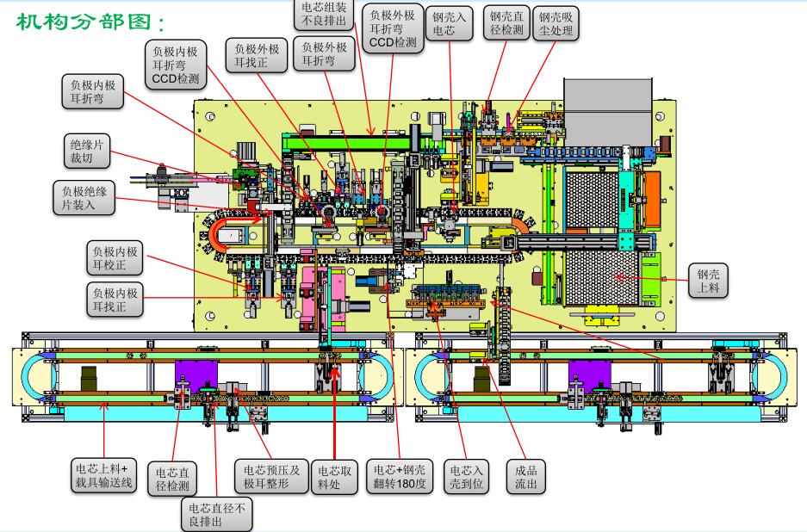The height and width of the screenshot is (532, 807).
Task: Click the 机构分部图 title text
Action: (90, 20)
